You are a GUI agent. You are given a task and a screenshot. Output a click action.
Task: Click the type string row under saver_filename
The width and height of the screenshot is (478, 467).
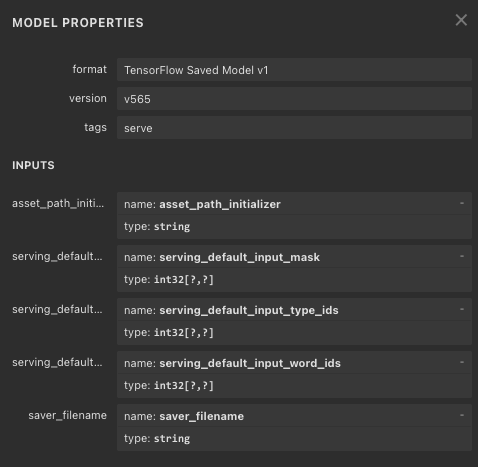click(x=294, y=439)
